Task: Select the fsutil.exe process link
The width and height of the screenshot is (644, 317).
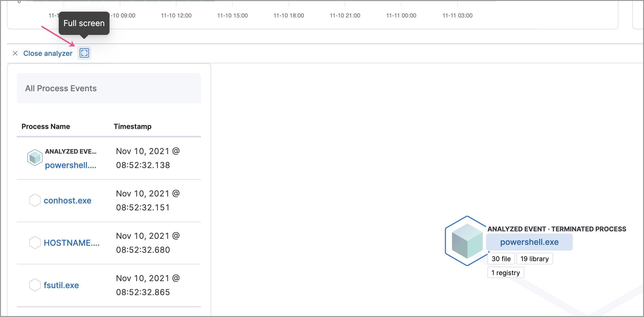Action: 61,285
